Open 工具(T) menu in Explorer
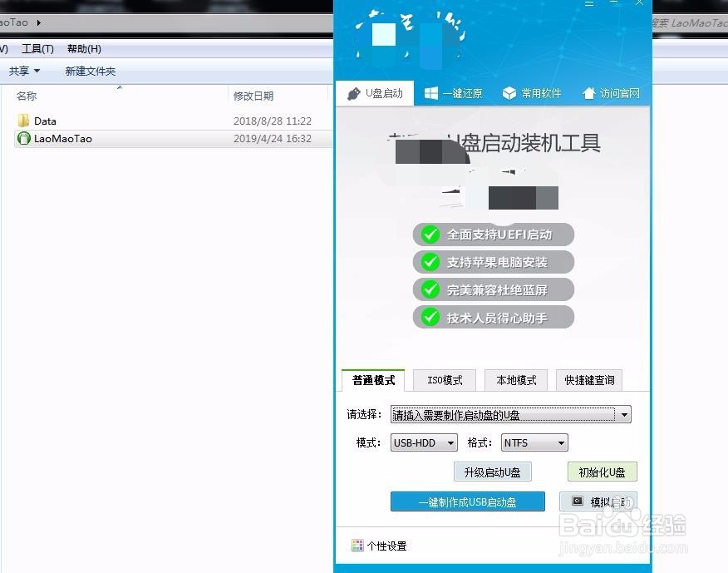Image resolution: width=728 pixels, height=573 pixels. 37,49
